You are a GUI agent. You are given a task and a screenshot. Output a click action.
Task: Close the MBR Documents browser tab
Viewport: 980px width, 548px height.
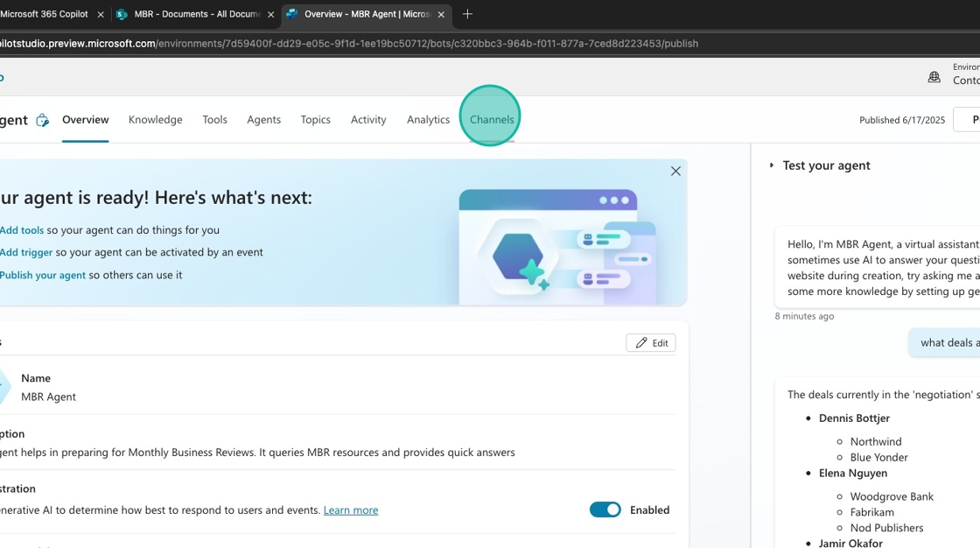[270, 14]
